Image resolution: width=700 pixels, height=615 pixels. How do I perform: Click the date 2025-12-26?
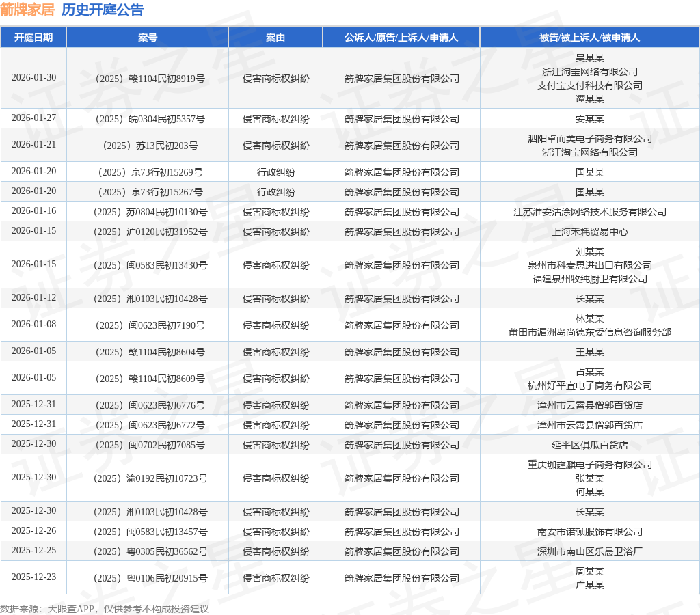click(x=34, y=530)
